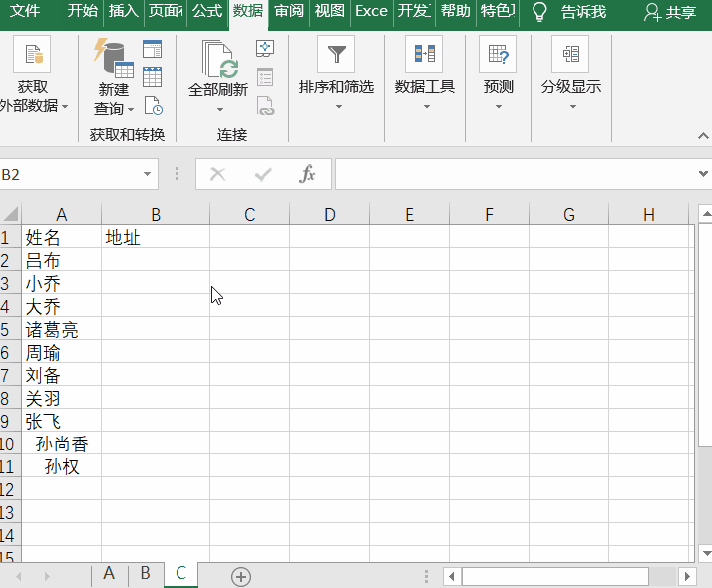Expand Data Tools dropdown arrow

(x=427, y=107)
